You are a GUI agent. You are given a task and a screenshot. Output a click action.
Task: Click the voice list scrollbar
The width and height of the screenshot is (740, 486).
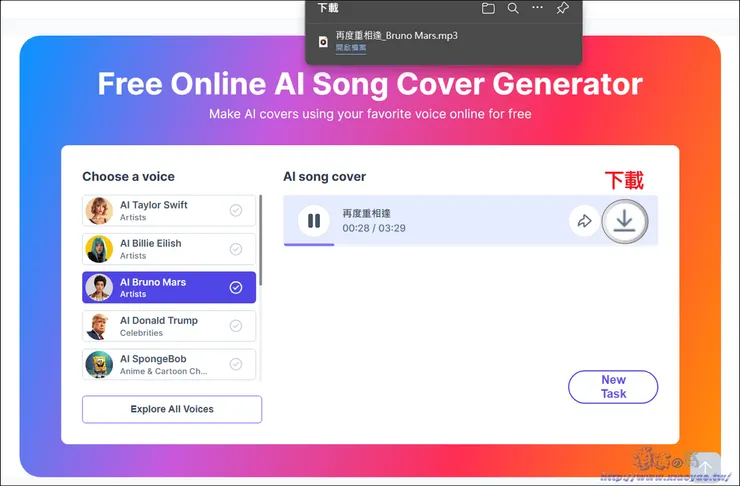(x=261, y=240)
